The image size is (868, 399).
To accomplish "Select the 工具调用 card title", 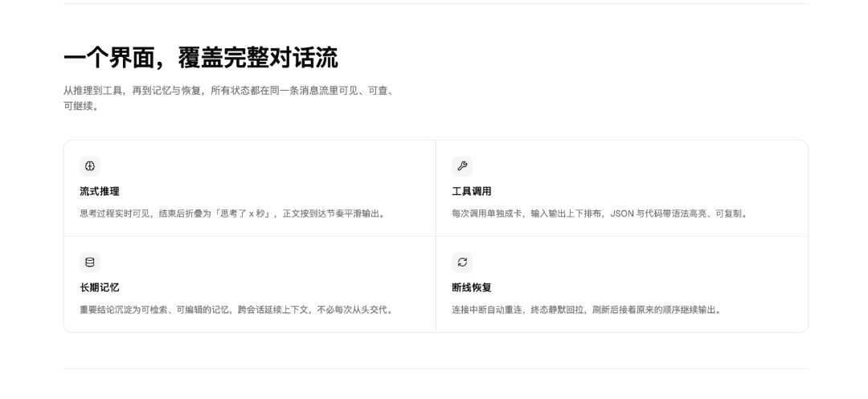I will 472,191.
